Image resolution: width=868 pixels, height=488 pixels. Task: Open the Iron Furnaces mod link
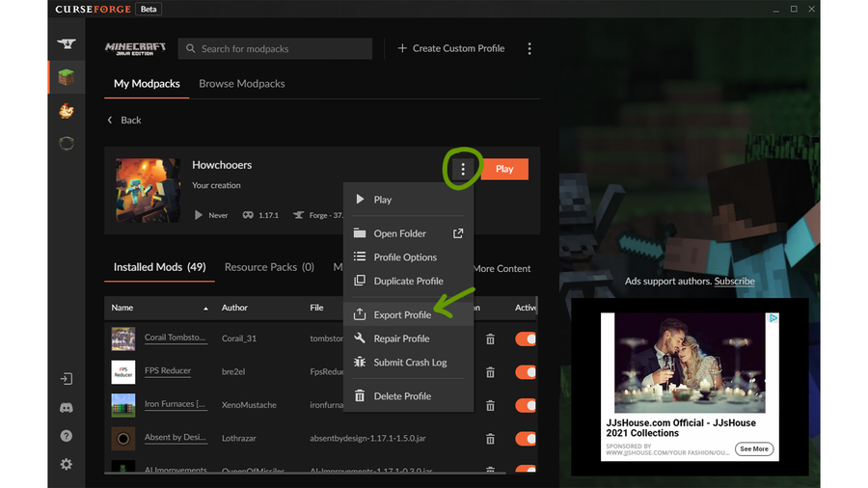(x=176, y=404)
